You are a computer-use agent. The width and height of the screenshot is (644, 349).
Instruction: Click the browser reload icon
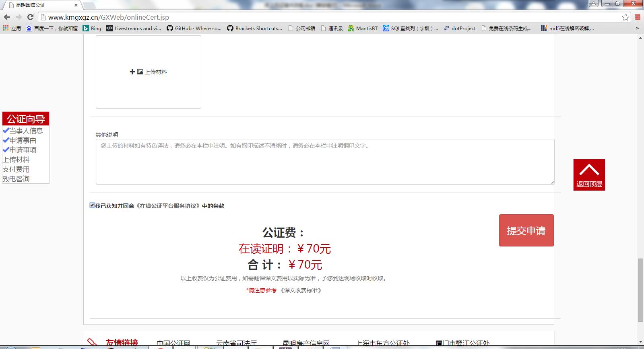tap(30, 17)
